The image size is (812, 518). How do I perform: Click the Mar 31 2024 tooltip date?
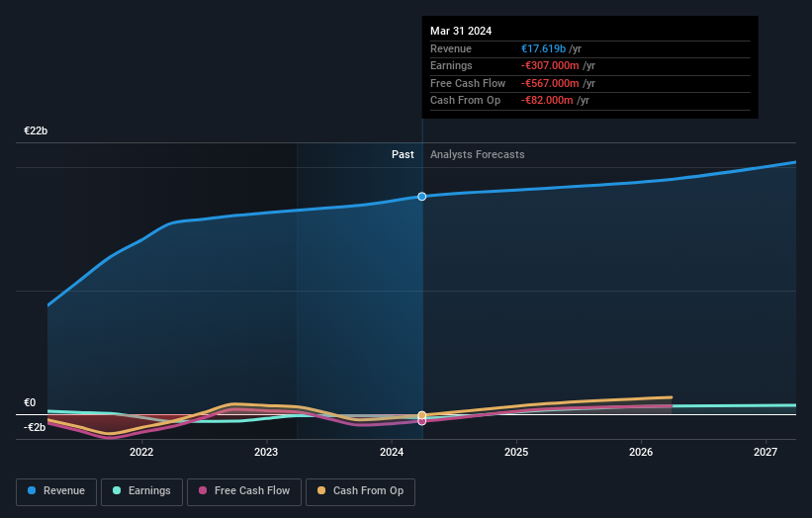pos(461,31)
